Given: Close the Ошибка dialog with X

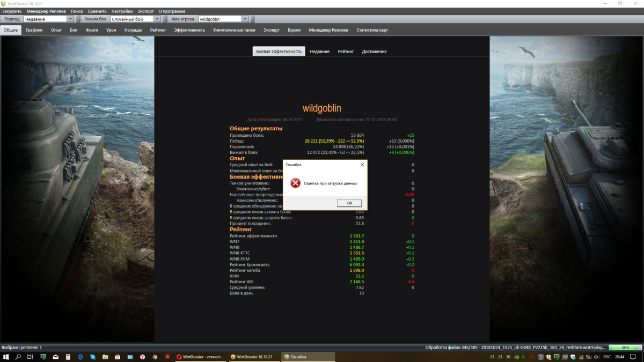Looking at the screenshot, I should point(362,165).
